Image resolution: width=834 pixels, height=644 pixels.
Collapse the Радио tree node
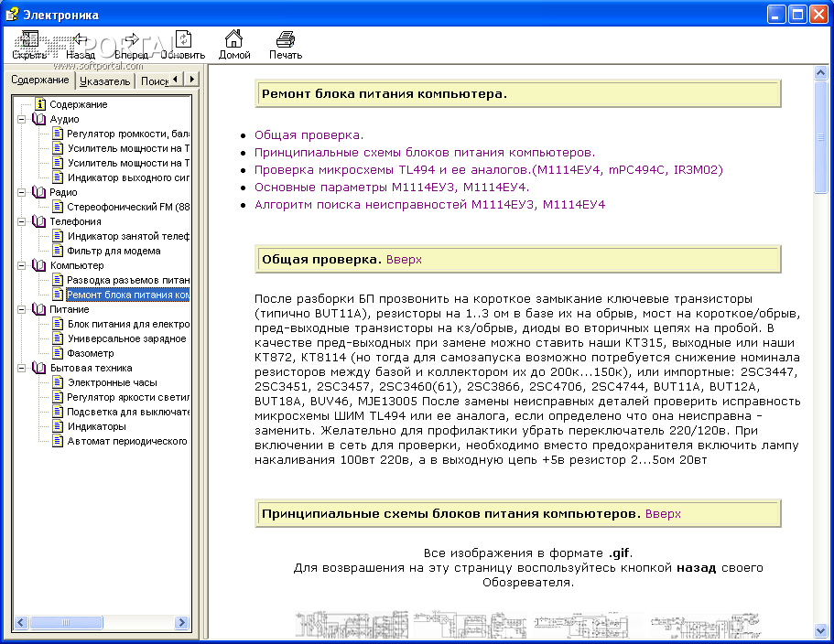(21, 192)
